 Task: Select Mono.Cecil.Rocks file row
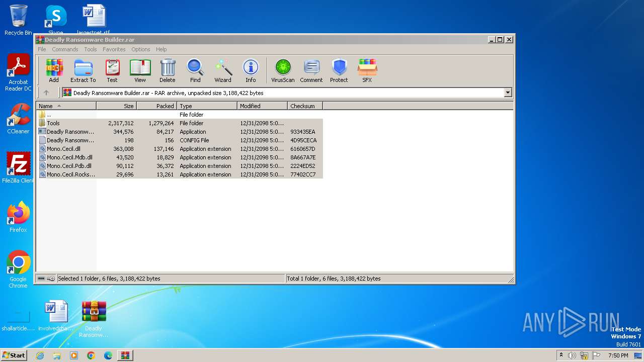[x=180, y=174]
